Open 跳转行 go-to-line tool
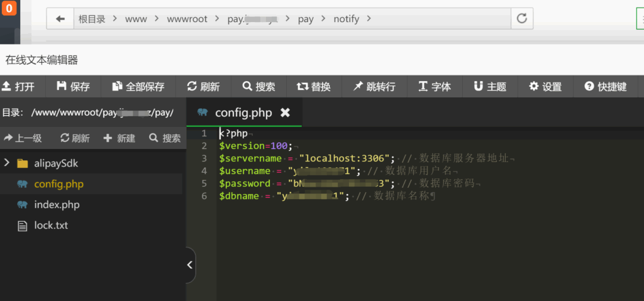Screen dimensions: 644x301 (374, 87)
